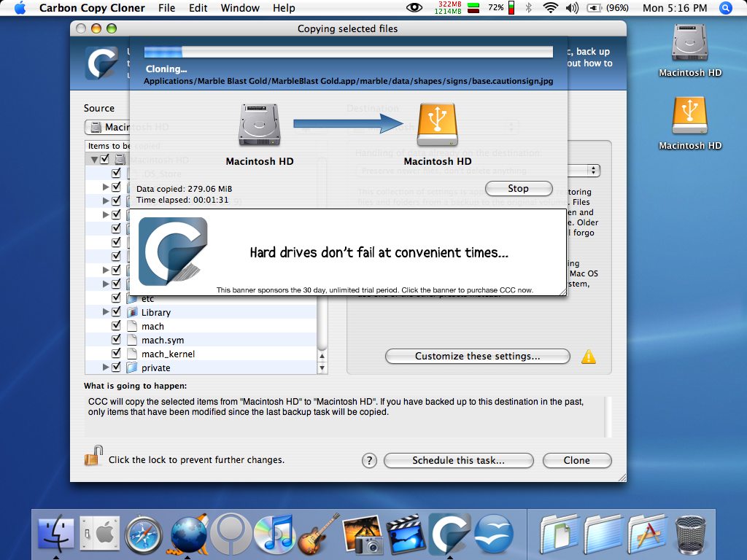Toggle the Macintosh HD root checkbox
The image size is (747, 560).
click(105, 159)
